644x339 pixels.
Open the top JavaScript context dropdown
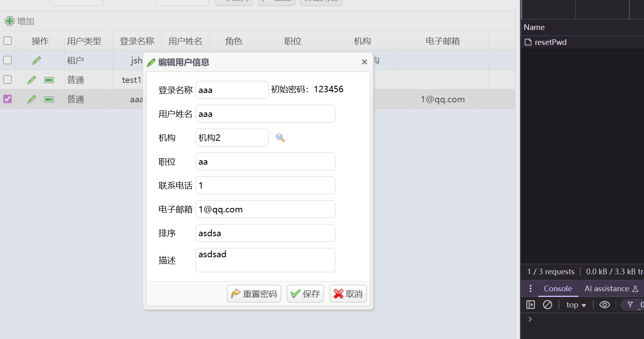pos(576,305)
